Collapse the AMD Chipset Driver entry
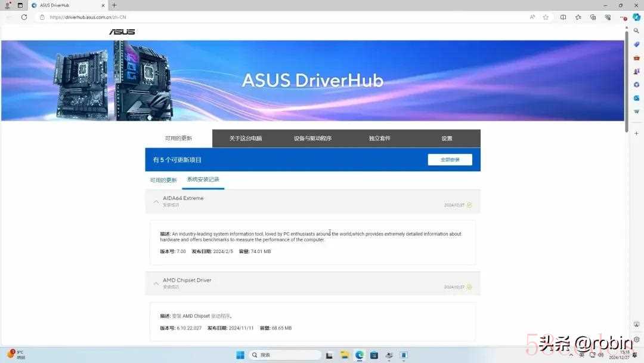This screenshot has height=363, width=644. pos(156,283)
